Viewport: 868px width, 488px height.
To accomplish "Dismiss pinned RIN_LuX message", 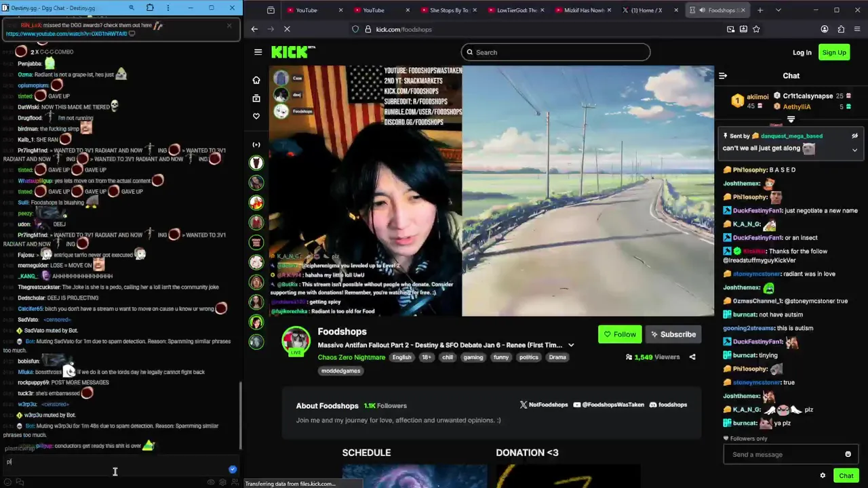I will coord(229,26).
